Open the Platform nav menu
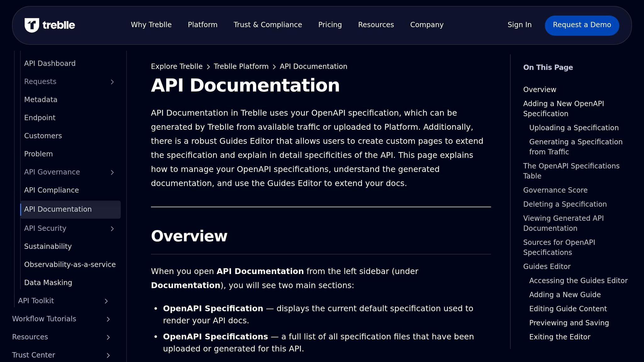This screenshot has width=644, height=362. 203,25
